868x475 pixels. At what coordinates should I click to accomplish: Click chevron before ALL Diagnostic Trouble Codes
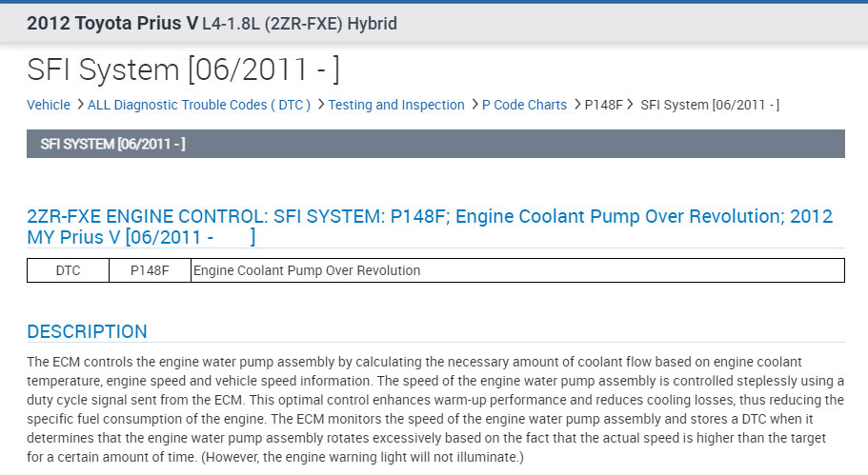(80, 105)
